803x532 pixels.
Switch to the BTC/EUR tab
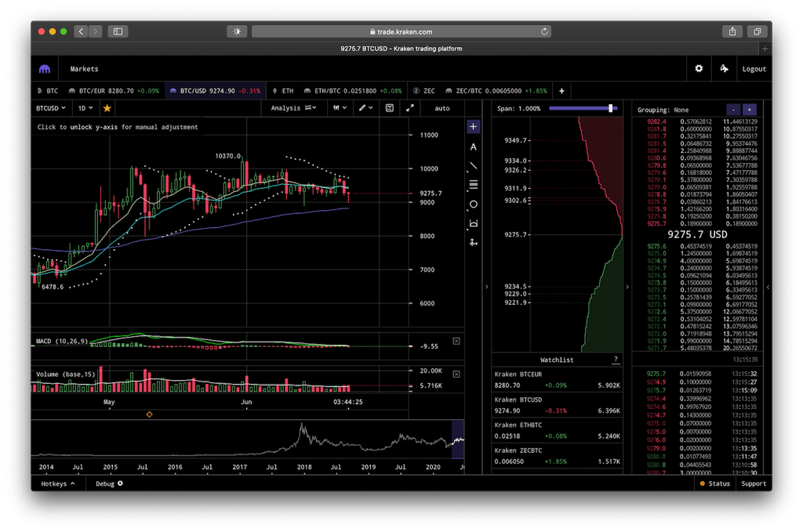114,91
